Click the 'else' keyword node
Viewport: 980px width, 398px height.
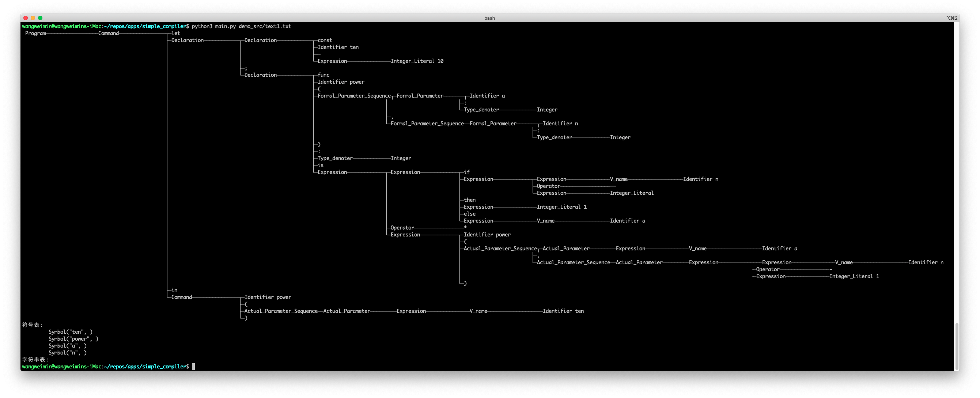coord(469,214)
